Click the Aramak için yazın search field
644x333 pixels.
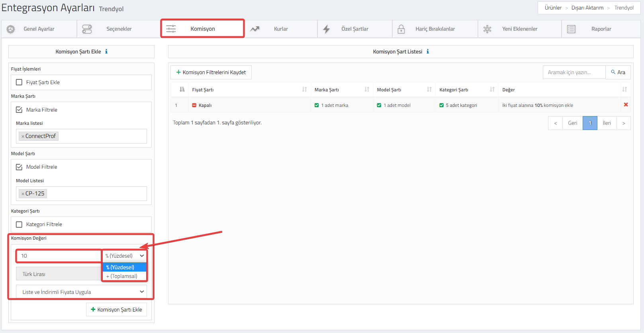574,72
